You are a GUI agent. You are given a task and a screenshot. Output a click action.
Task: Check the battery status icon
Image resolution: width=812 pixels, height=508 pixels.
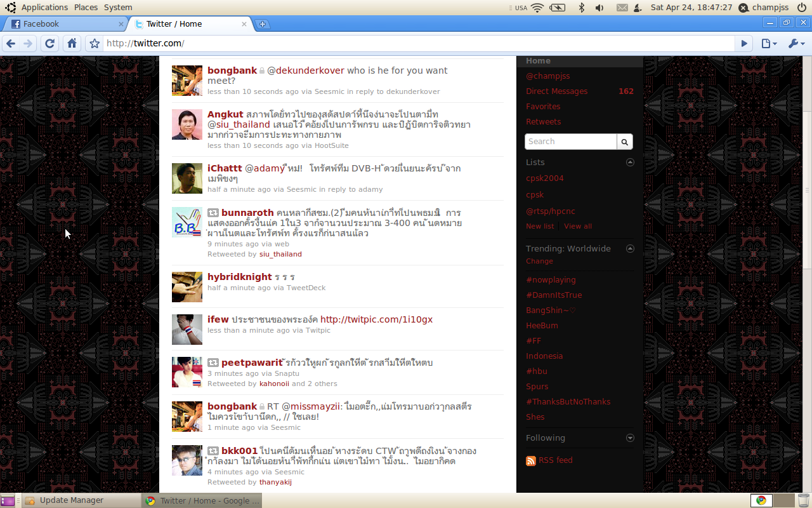pos(557,8)
